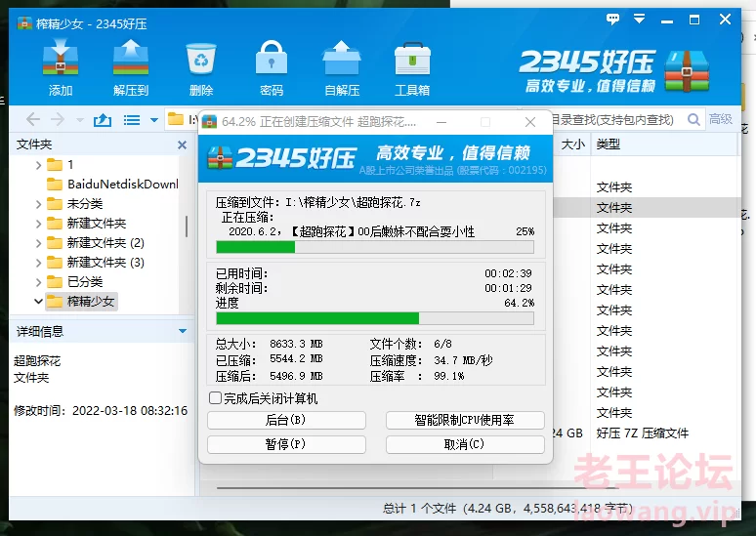The image size is (756, 536).
Task: Click the app icon in title bar
Action: coord(24,23)
